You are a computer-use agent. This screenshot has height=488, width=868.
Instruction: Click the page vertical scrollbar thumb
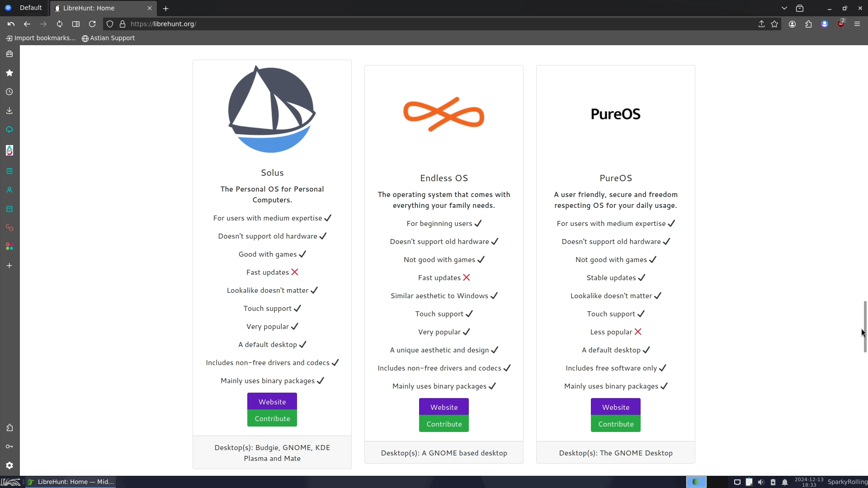point(865,326)
